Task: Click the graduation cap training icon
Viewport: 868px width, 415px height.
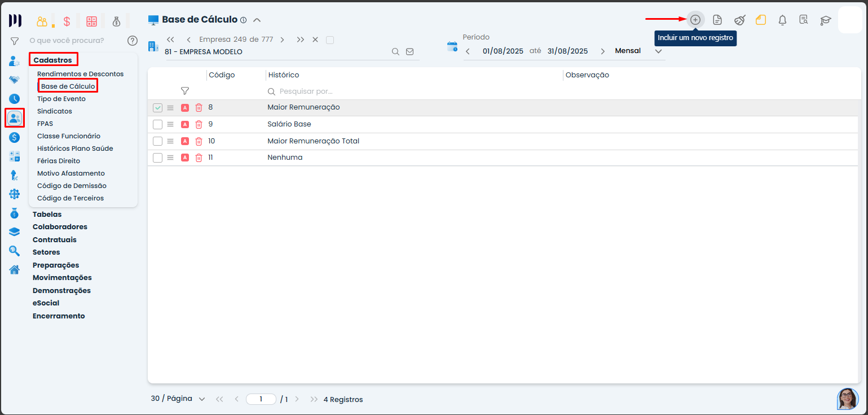Action: click(826, 20)
